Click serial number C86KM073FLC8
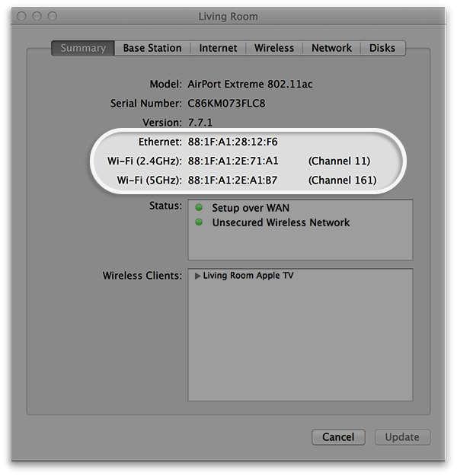 click(226, 104)
